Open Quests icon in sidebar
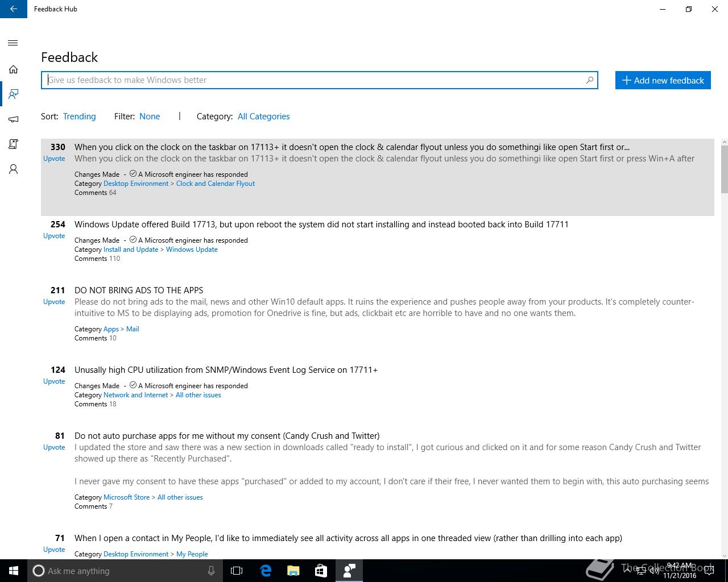Viewport: 728px width, 582px height. click(x=13, y=144)
